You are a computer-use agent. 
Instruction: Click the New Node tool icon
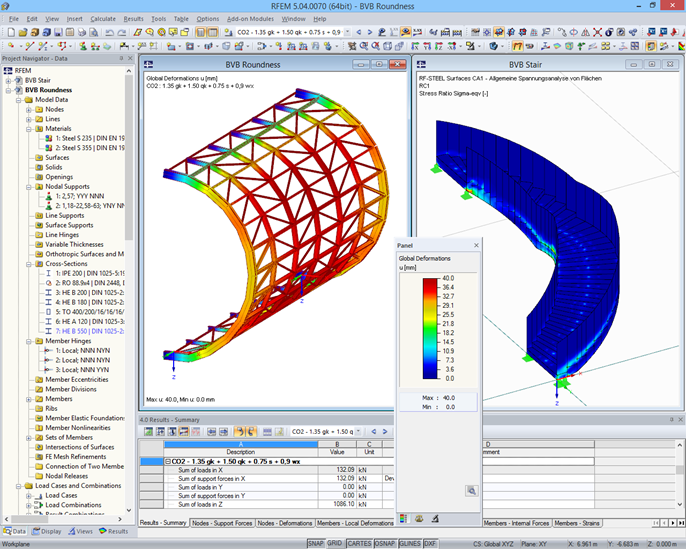(11, 45)
